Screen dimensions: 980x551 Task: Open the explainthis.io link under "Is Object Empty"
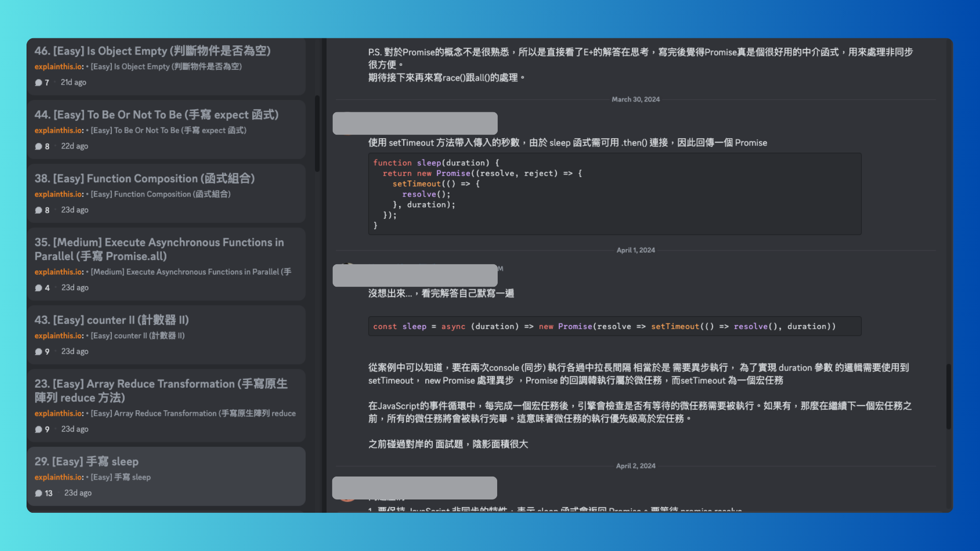point(58,66)
